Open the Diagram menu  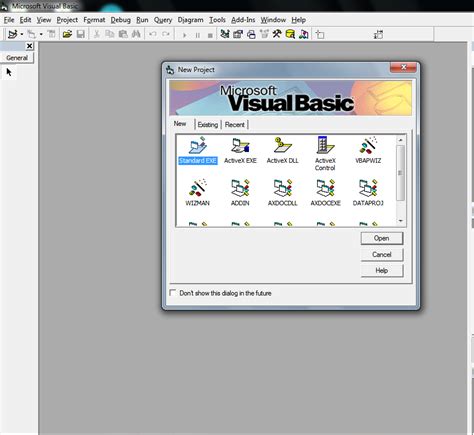click(x=190, y=20)
